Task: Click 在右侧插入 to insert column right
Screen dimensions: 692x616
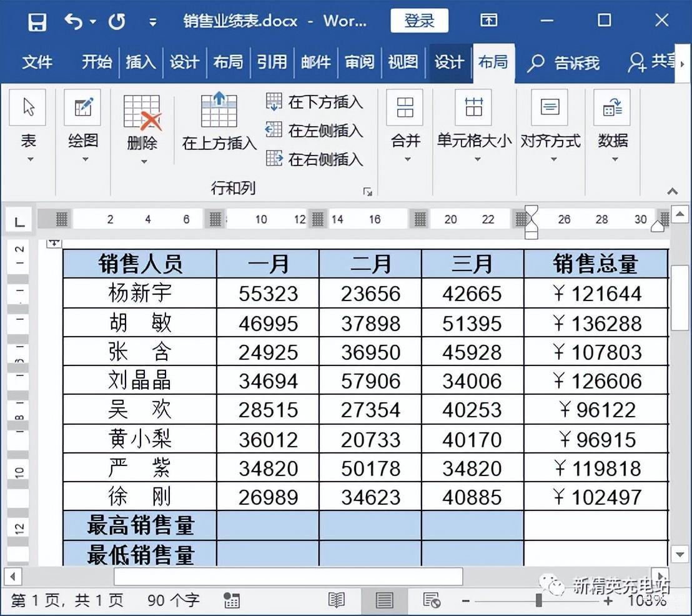Action: coord(315,159)
